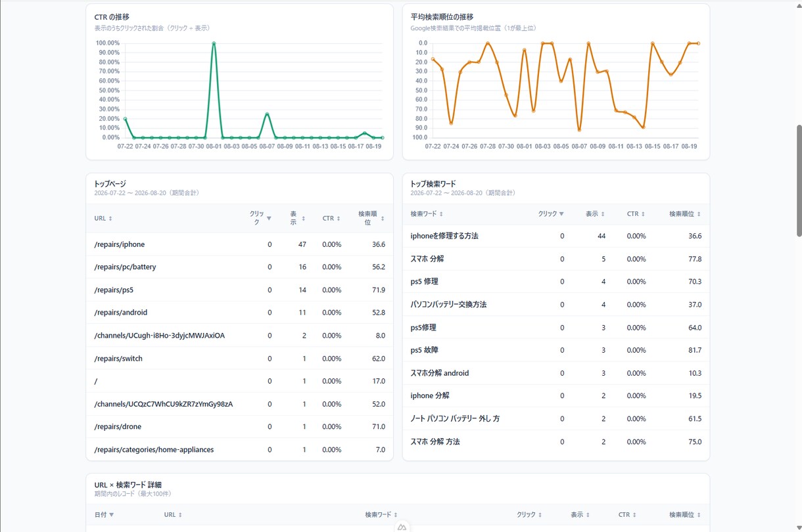Sort URL × 検索ワード detail table by URL

pyautogui.click(x=173, y=515)
